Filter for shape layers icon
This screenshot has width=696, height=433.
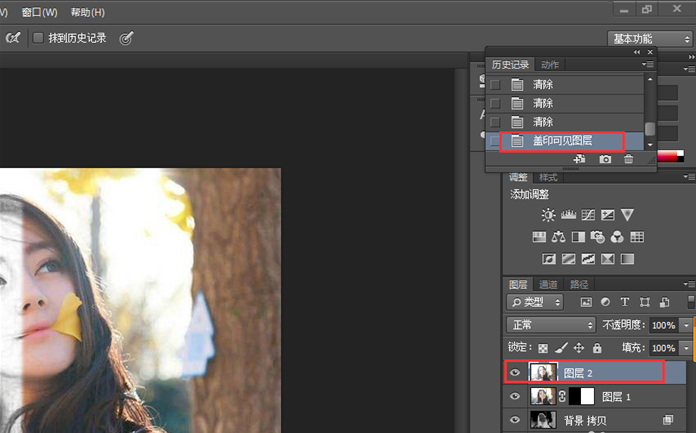[x=645, y=302]
